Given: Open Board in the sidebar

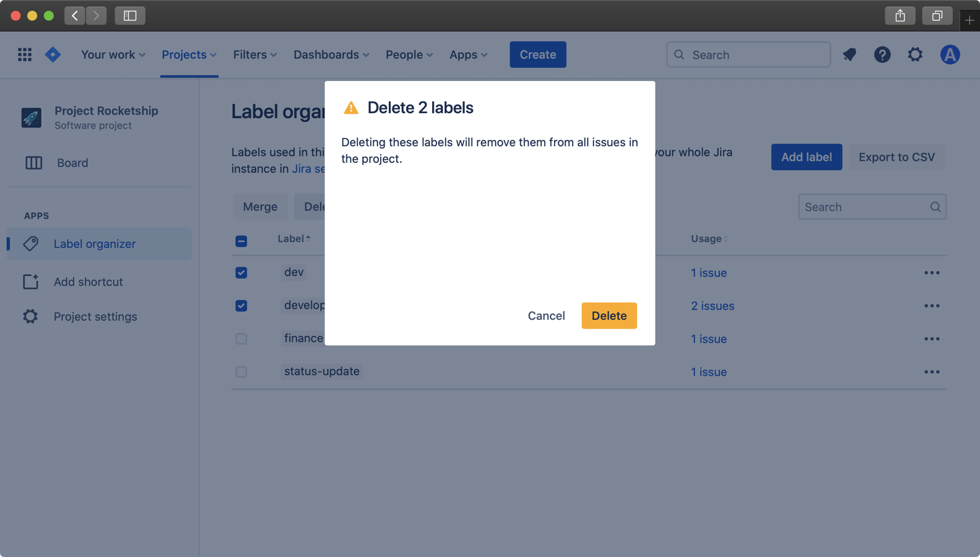Looking at the screenshot, I should pyautogui.click(x=99, y=163).
